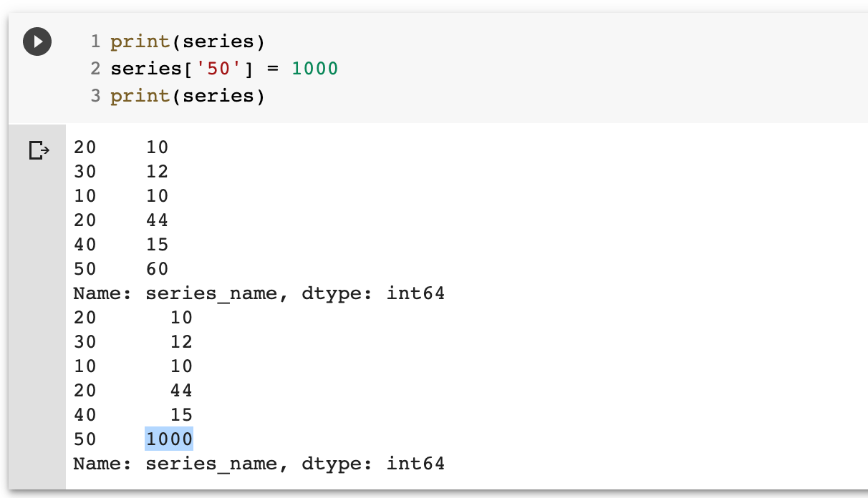This screenshot has width=868, height=498.
Task: Click line number 2 in the gutter
Action: [94, 68]
